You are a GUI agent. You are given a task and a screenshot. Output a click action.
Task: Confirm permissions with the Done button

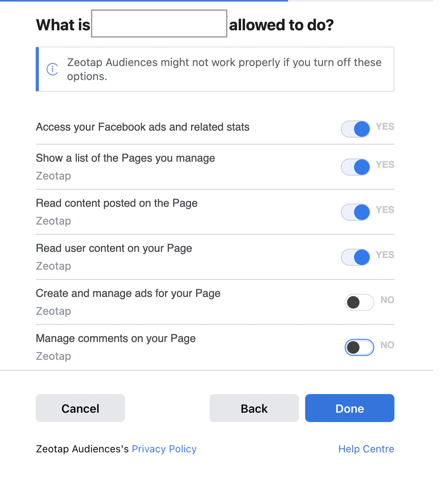[x=350, y=408]
